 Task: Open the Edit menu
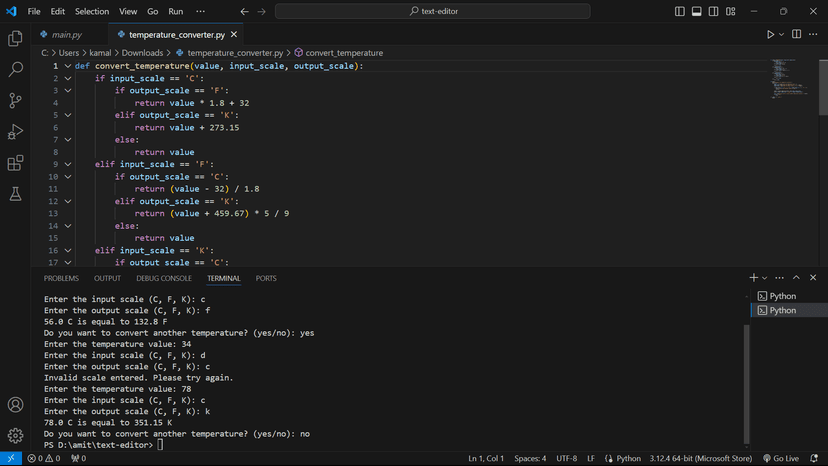[58, 11]
